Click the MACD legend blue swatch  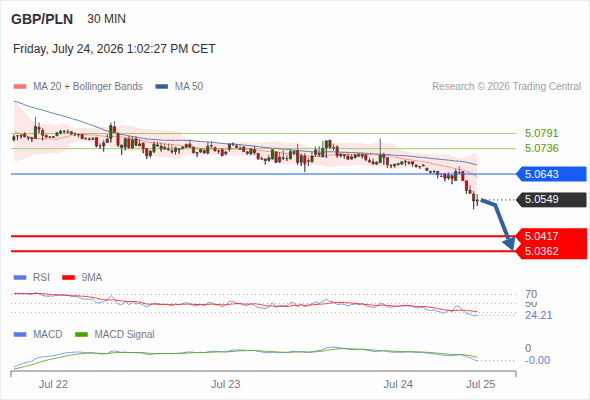pyautogui.click(x=20, y=335)
